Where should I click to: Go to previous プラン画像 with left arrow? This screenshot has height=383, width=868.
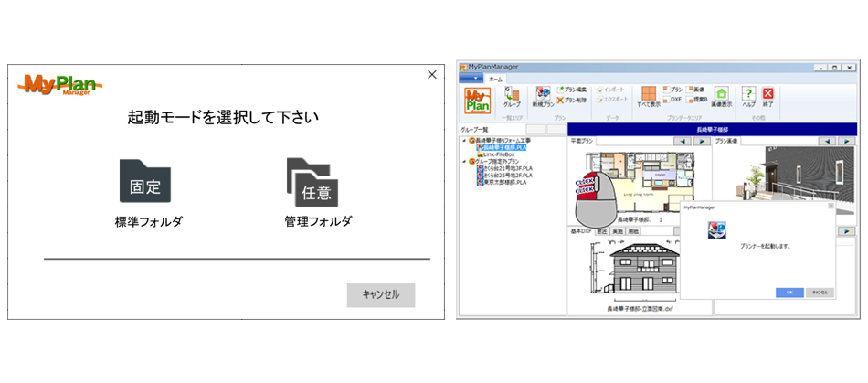[x=827, y=141]
